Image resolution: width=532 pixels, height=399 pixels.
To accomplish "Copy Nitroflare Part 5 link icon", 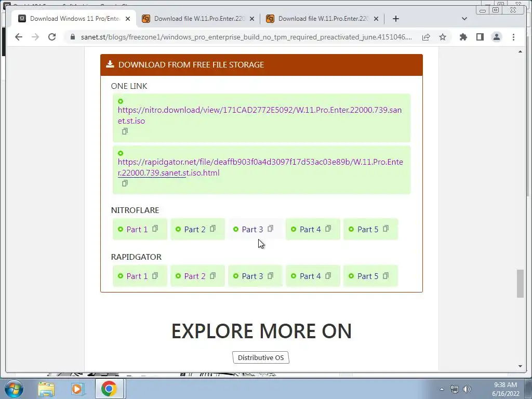I will (x=386, y=229).
